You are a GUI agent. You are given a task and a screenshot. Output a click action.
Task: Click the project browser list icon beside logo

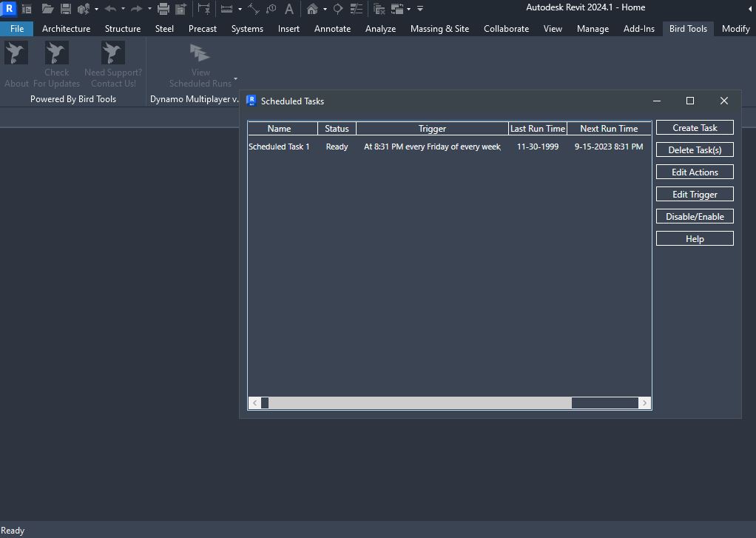[27, 9]
